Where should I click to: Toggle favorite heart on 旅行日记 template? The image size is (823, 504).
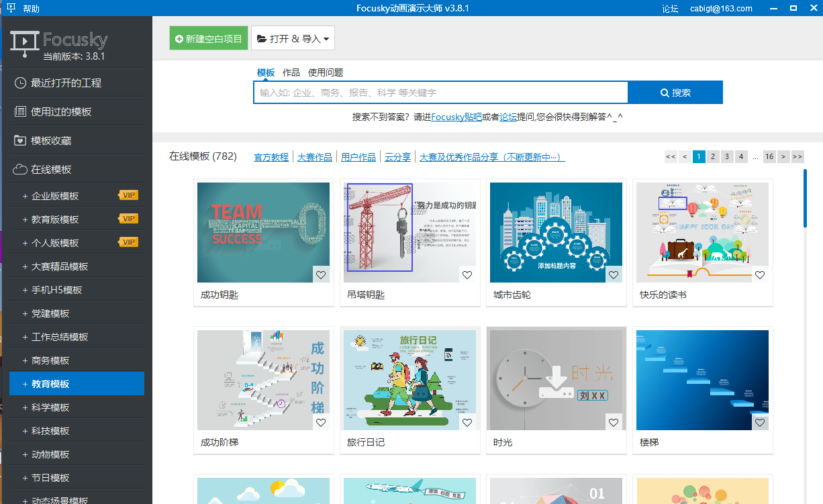[x=467, y=422]
